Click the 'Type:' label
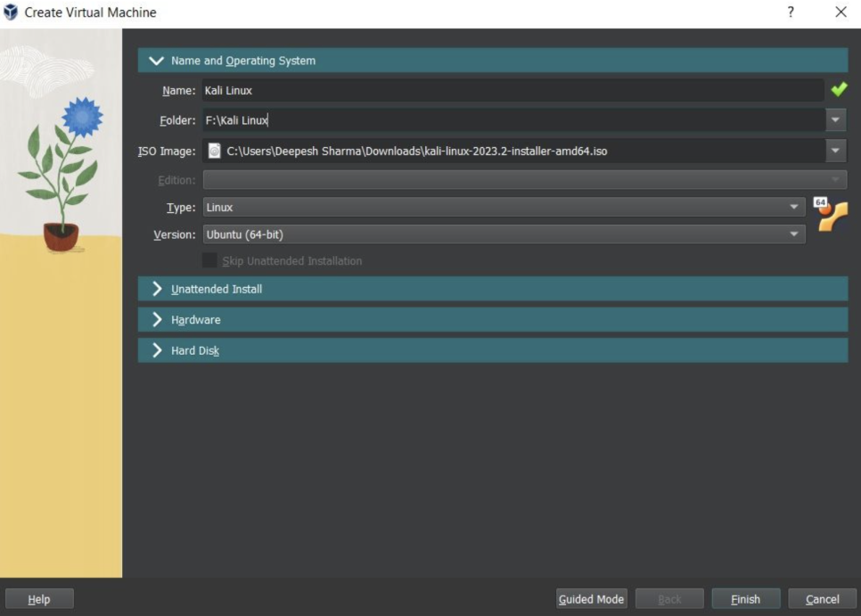Viewport: 861px width, 616px height. pyautogui.click(x=181, y=208)
